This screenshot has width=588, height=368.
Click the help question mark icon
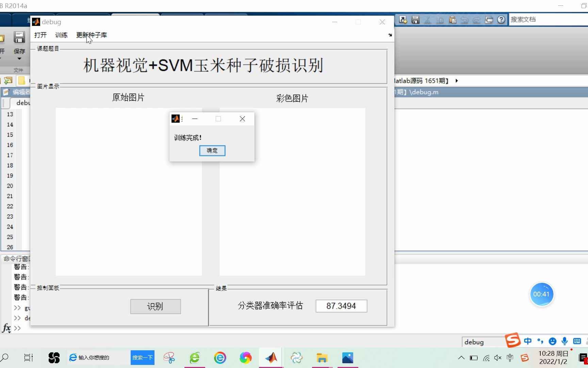(501, 20)
